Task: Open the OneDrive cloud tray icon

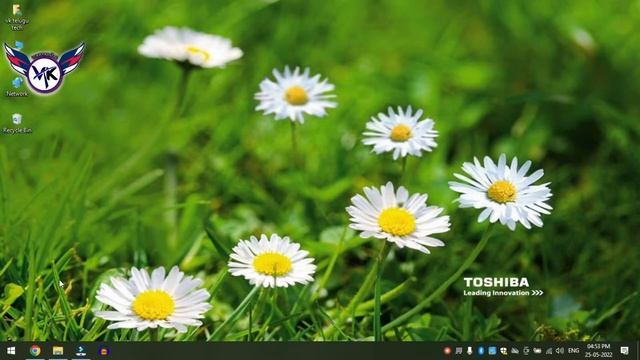Action: tap(515, 351)
